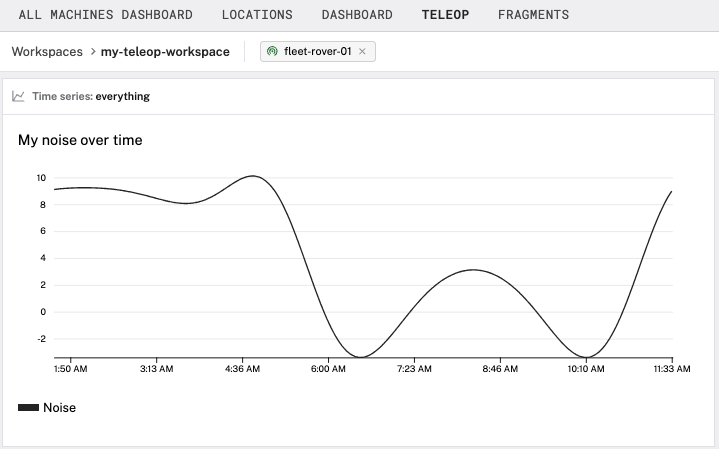
Task: Click the breadcrumb chevron after Workspaces
Action: pos(92,51)
